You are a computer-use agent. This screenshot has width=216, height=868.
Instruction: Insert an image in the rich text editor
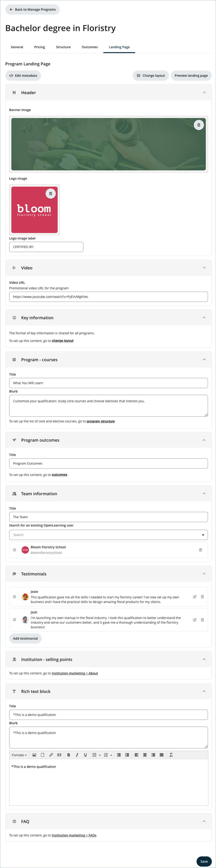pos(34,755)
